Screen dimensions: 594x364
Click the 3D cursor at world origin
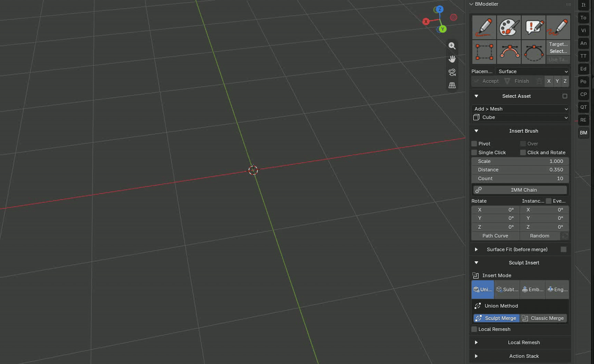(253, 170)
